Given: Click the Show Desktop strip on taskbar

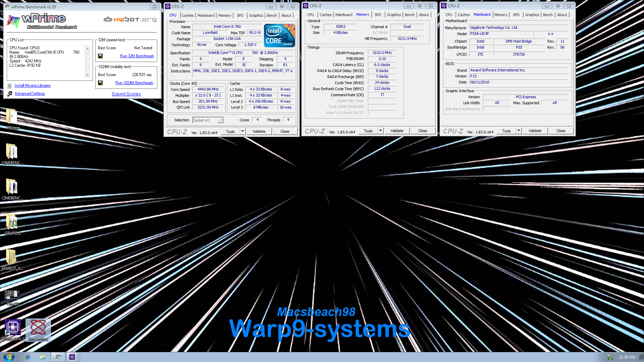Looking at the screenshot, I should pyautogui.click(x=641, y=357).
